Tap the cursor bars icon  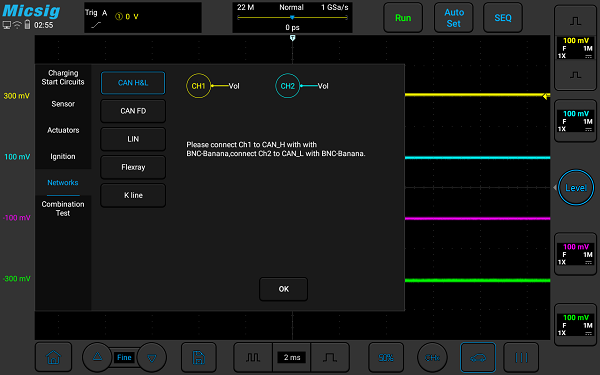pyautogui.click(x=521, y=357)
